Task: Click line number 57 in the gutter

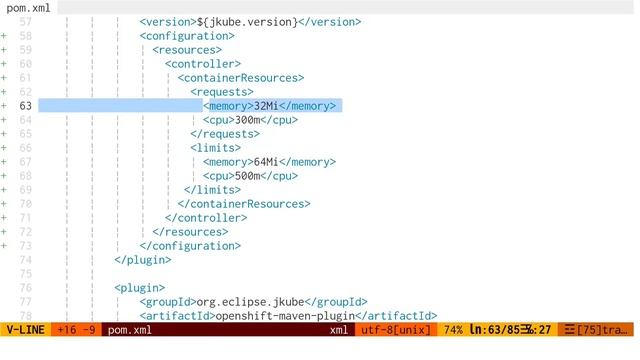Action: point(25,22)
